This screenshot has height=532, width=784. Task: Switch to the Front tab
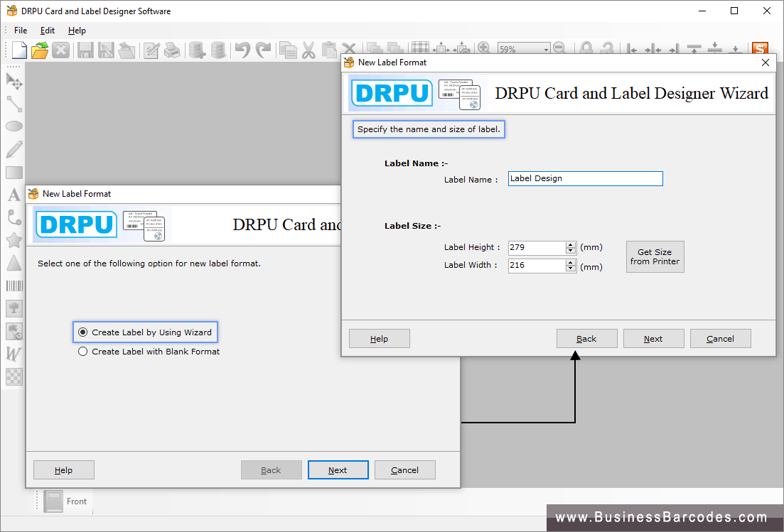click(67, 501)
